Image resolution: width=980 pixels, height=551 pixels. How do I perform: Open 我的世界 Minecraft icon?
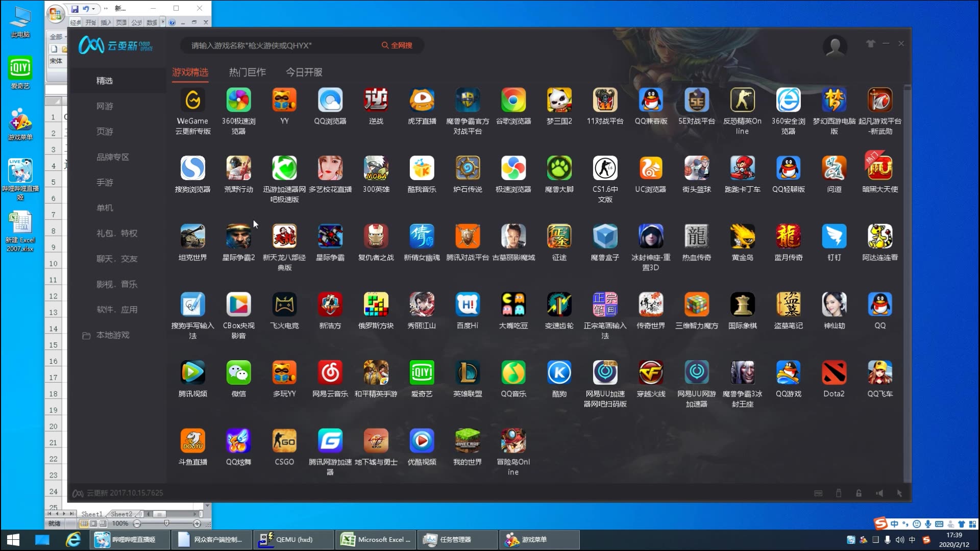click(x=468, y=441)
